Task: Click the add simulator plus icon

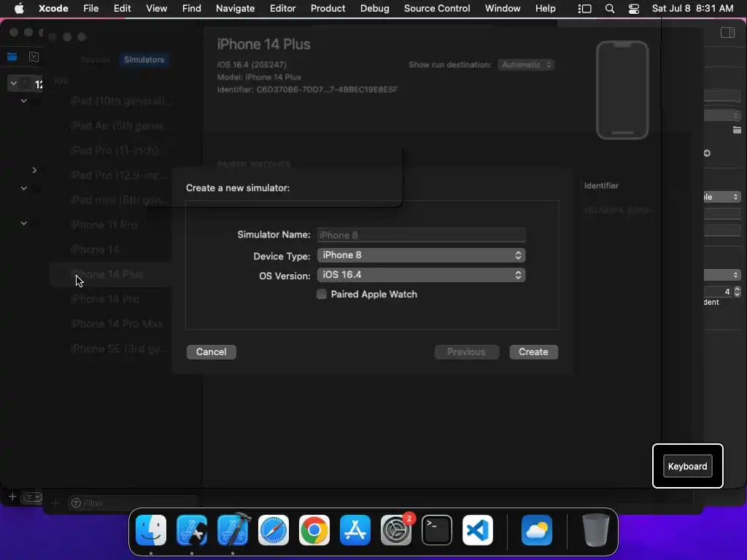Action: pyautogui.click(x=55, y=503)
